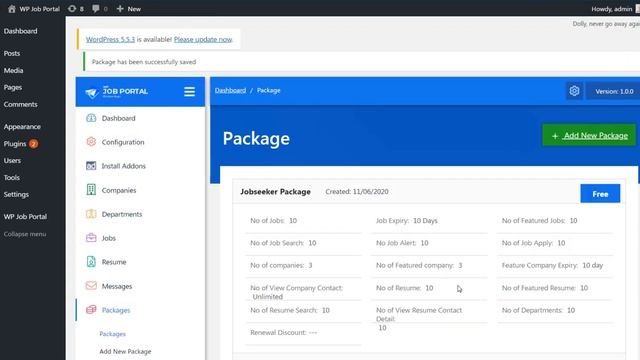Go to Dashboard breadcrumb link
The width and height of the screenshot is (640, 360).
pos(231,91)
